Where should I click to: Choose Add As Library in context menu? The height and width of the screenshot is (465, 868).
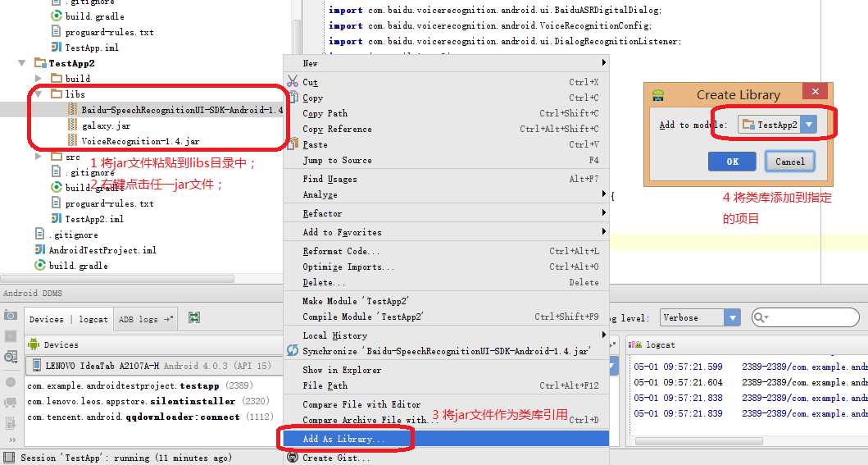[446, 439]
